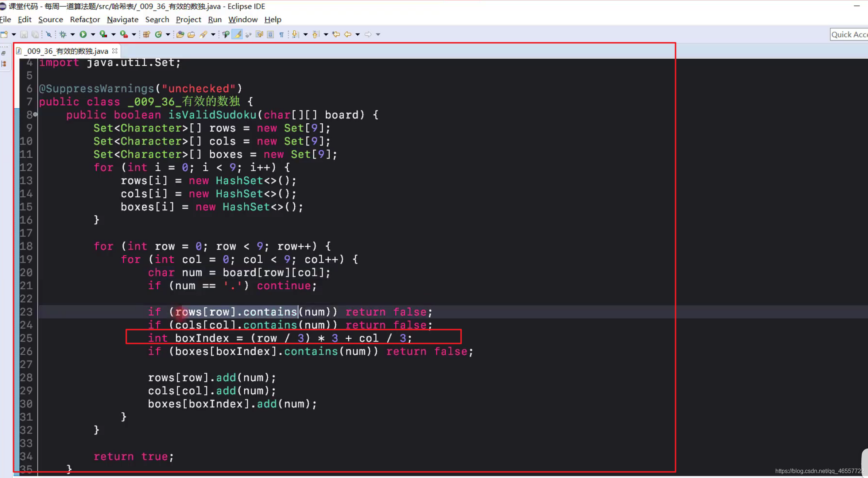The height and width of the screenshot is (478, 868).
Task: Click the green Run button
Action: pyautogui.click(x=83, y=34)
